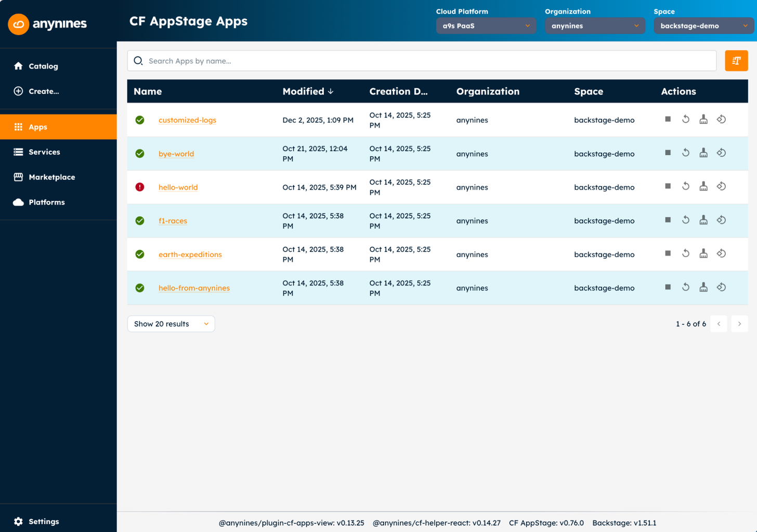Open the f1-races app link
The width and height of the screenshot is (757, 532).
(173, 221)
